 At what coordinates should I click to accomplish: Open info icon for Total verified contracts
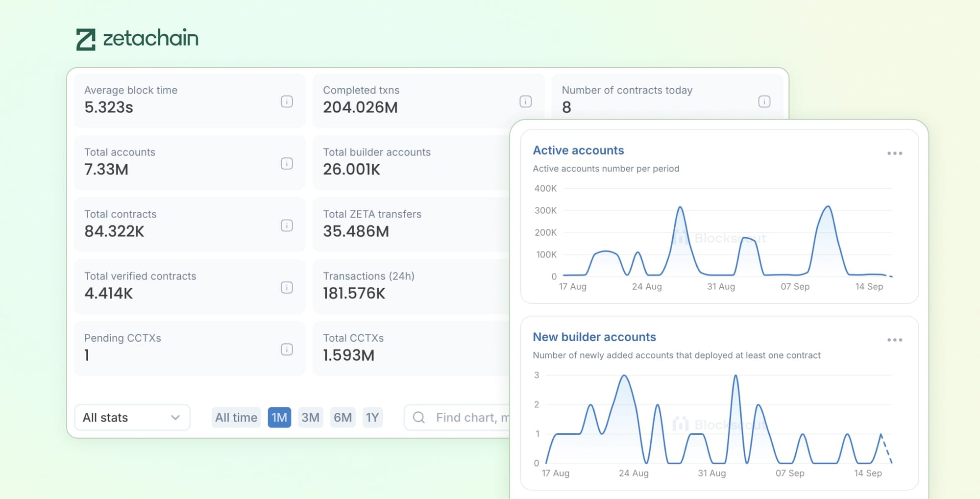coord(287,287)
